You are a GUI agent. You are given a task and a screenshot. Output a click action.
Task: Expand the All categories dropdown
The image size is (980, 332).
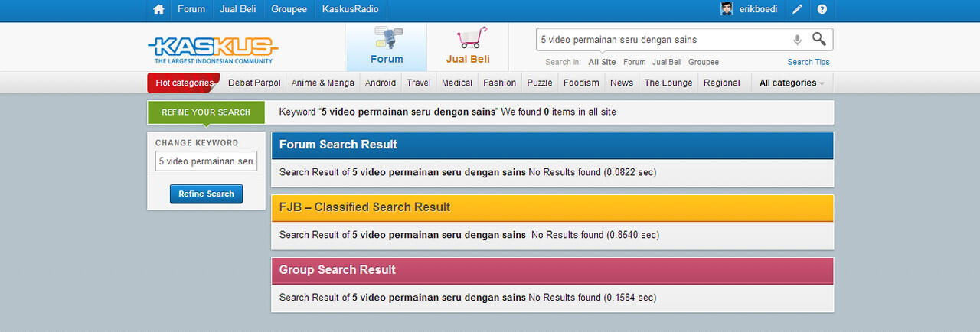coord(792,83)
